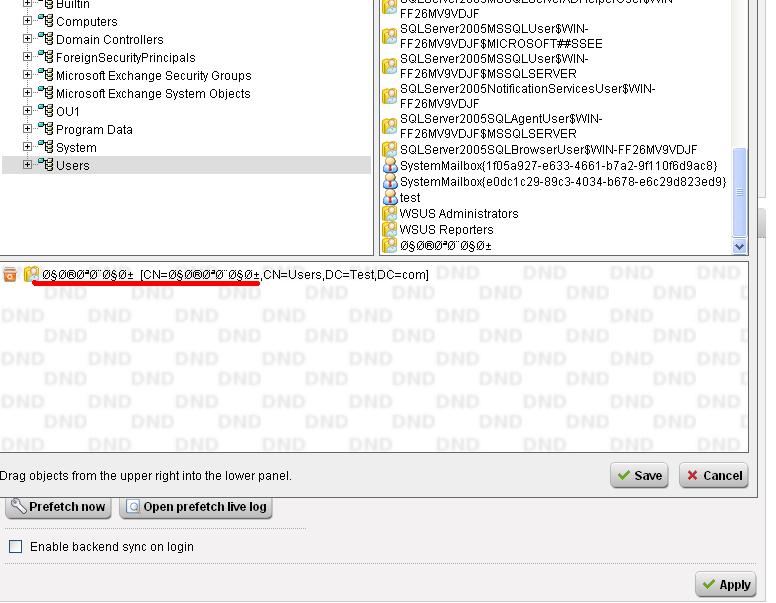Image resolution: width=776 pixels, height=603 pixels.
Task: Click the Prefetch now button
Action: pos(58,506)
